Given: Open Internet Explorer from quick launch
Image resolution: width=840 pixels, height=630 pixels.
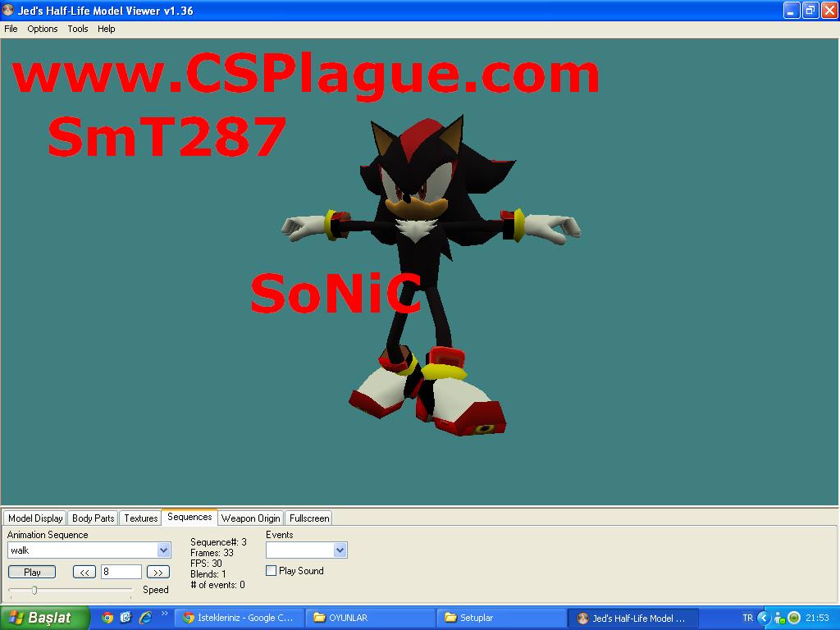Looking at the screenshot, I should [x=145, y=618].
